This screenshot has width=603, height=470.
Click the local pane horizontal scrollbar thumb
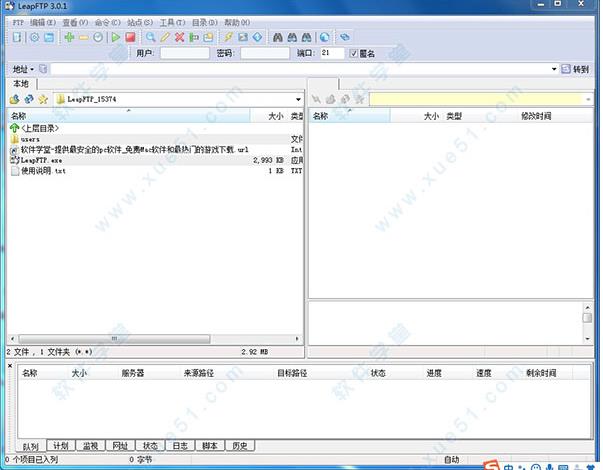pyautogui.click(x=114, y=339)
